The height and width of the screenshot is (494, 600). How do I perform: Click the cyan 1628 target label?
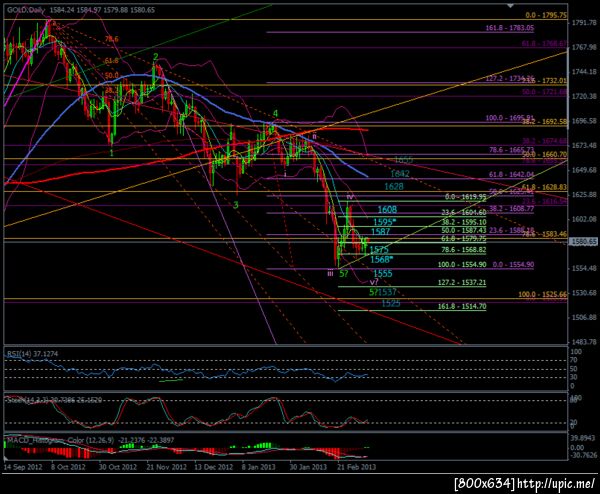click(x=394, y=186)
